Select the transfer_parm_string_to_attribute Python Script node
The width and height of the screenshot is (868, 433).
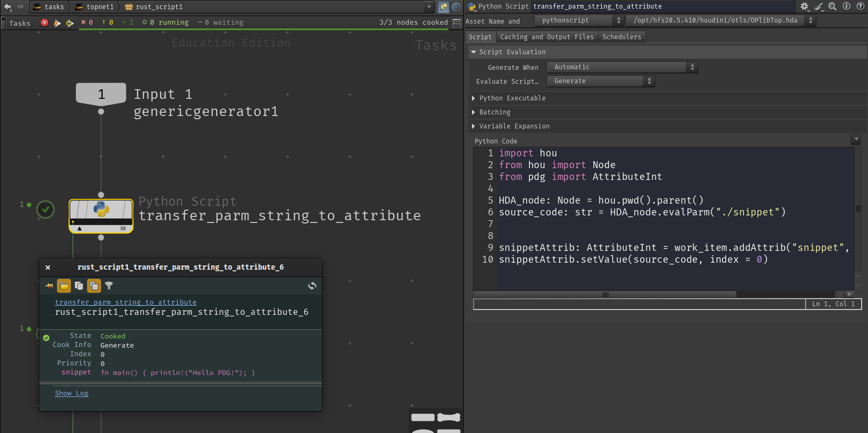click(x=101, y=215)
